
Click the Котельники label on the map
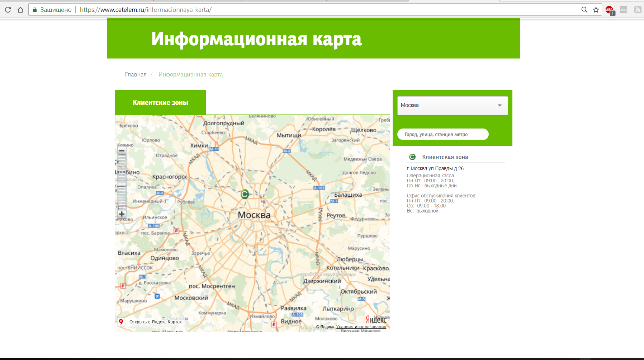tap(343, 268)
